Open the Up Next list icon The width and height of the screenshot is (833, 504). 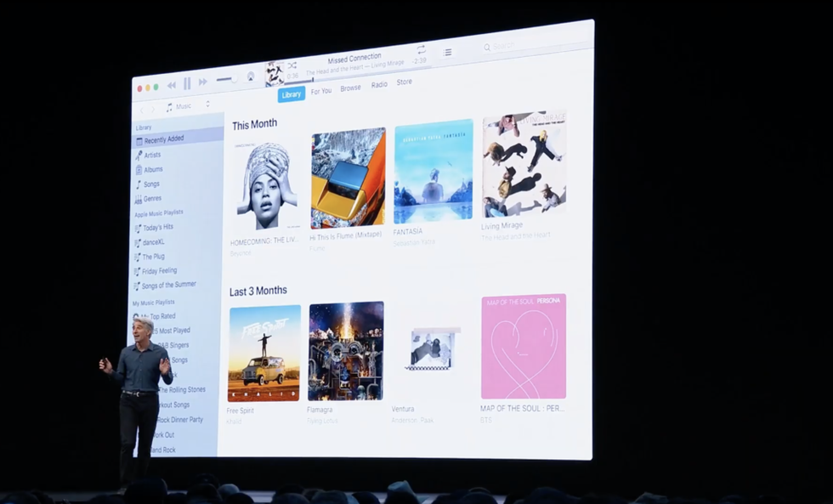click(448, 53)
